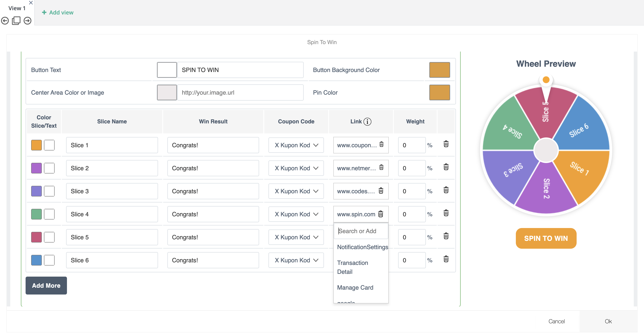Open the Pin Color swatch
The width and height of the screenshot is (644, 335).
click(439, 92)
